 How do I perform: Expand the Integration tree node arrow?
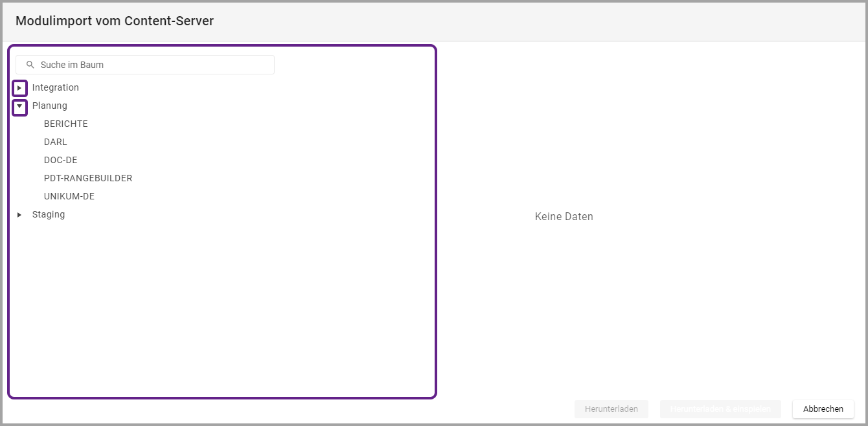click(x=19, y=87)
